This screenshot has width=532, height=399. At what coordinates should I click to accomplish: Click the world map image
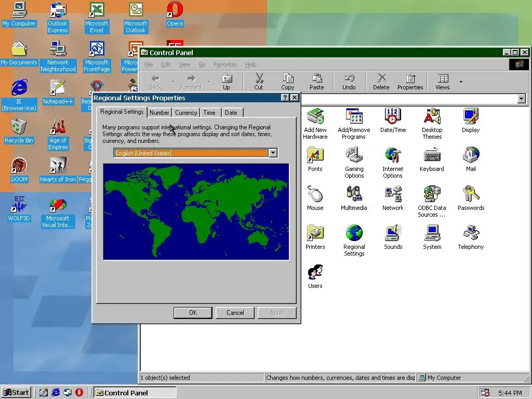pyautogui.click(x=196, y=212)
